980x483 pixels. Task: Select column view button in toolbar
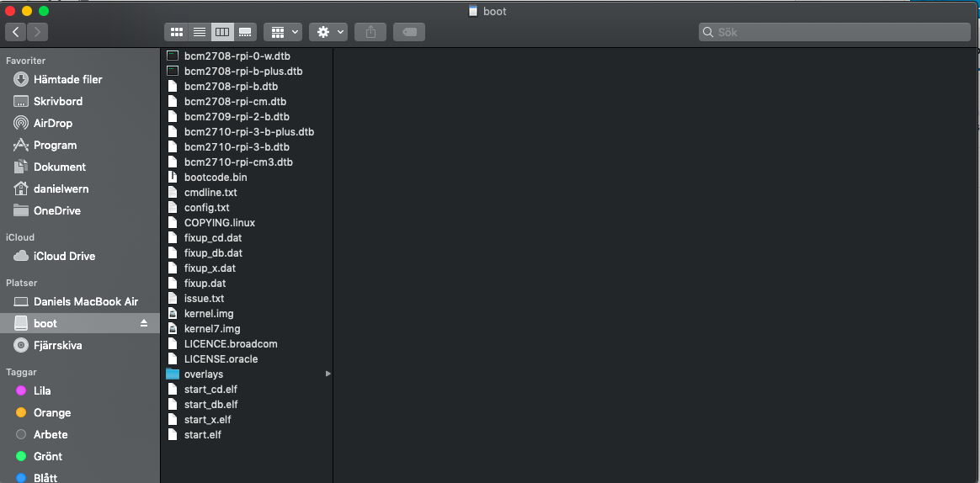tap(222, 32)
